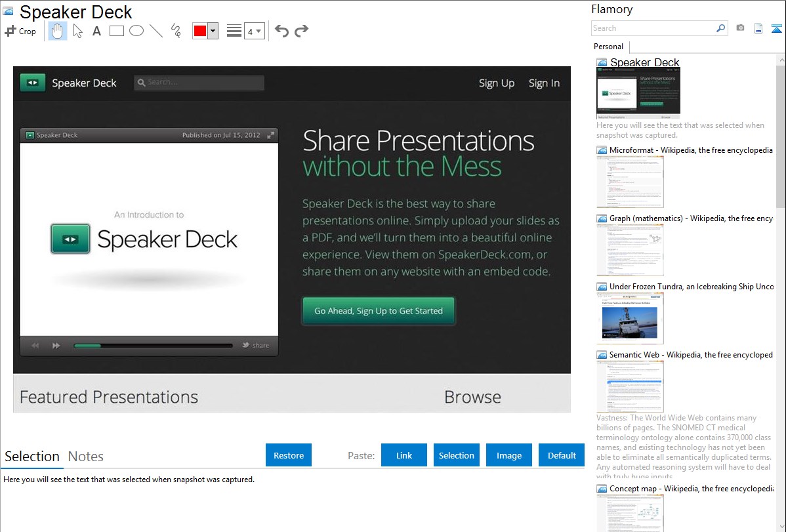
Task: Open the Selection tab
Action: click(x=32, y=457)
